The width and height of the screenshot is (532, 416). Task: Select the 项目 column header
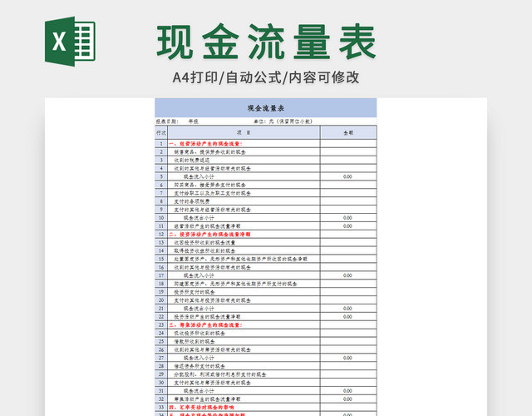[244, 132]
